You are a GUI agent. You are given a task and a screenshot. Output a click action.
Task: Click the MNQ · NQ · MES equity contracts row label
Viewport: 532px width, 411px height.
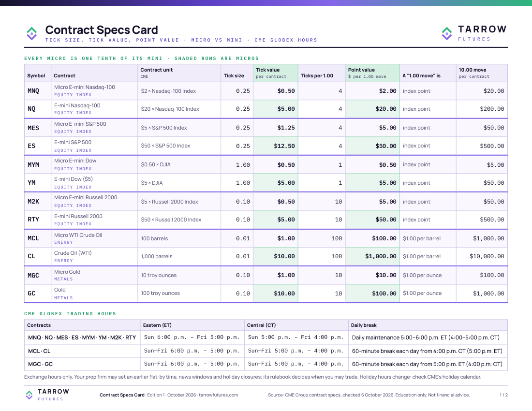click(82, 338)
